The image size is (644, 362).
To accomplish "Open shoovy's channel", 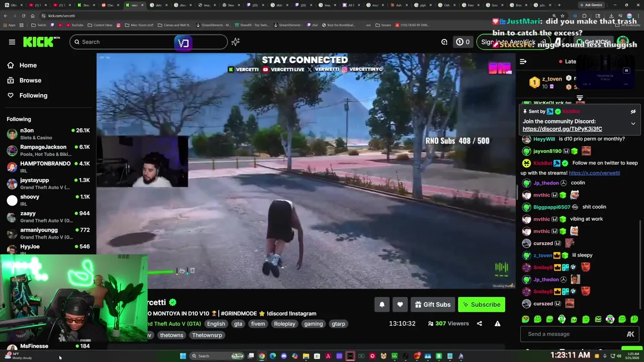I will (x=48, y=200).
